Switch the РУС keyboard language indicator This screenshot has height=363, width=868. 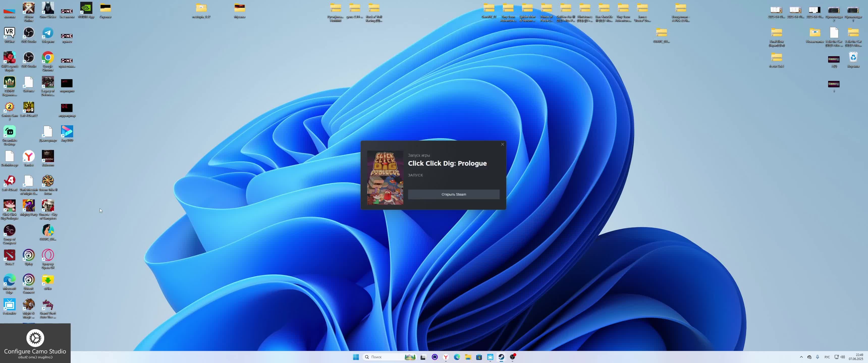click(827, 357)
